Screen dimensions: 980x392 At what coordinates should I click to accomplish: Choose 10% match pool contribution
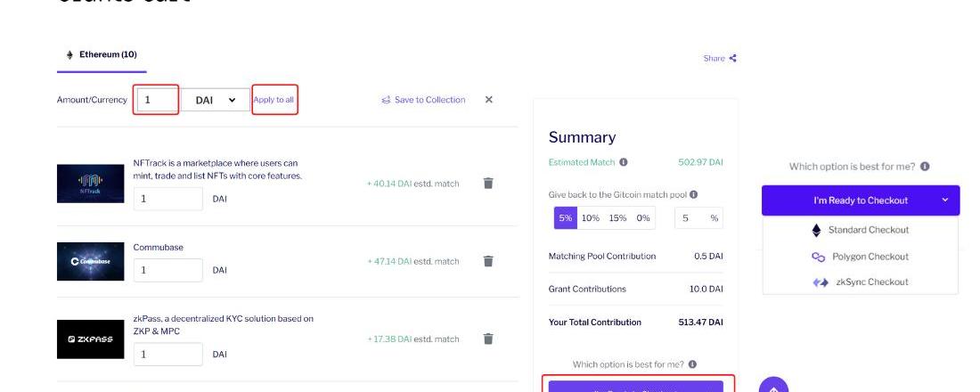coord(590,217)
